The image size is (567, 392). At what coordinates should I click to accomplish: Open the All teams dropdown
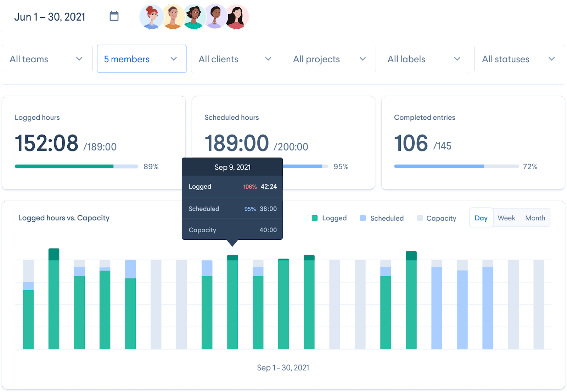47,59
